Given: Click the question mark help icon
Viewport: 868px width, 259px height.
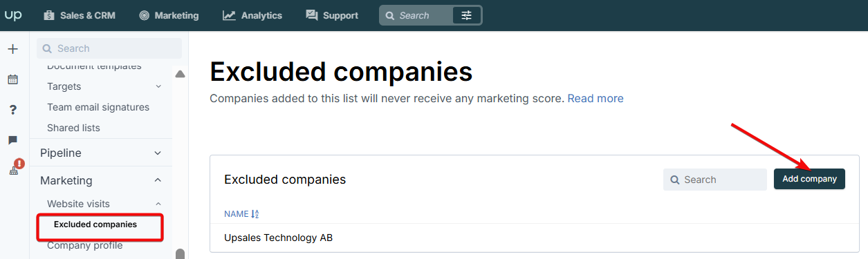Looking at the screenshot, I should click(12, 110).
